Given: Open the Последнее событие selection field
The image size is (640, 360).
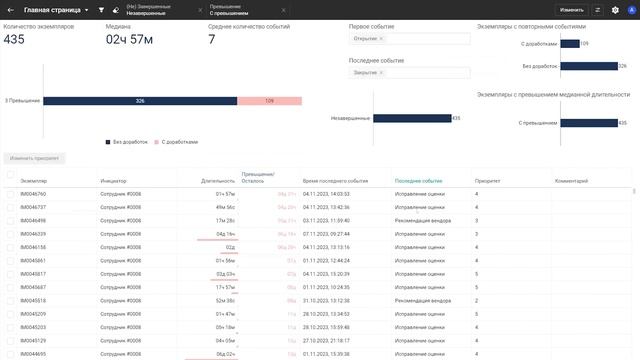Looking at the screenshot, I should 409,73.
